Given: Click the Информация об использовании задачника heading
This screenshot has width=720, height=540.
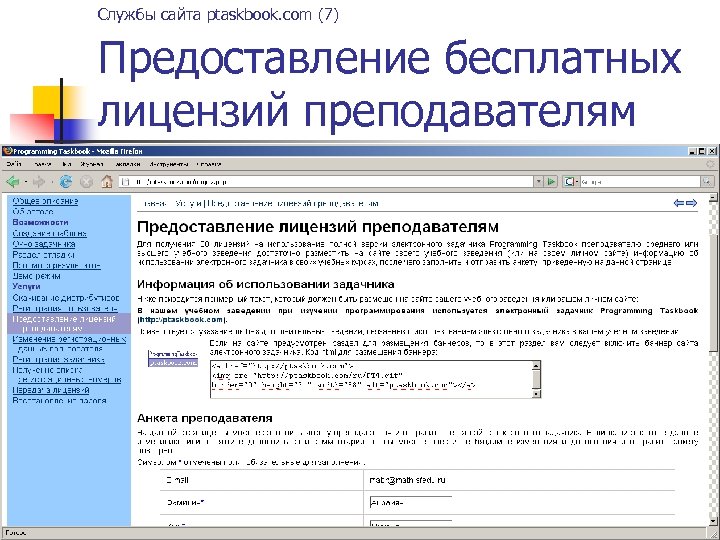Looking at the screenshot, I should tap(266, 284).
